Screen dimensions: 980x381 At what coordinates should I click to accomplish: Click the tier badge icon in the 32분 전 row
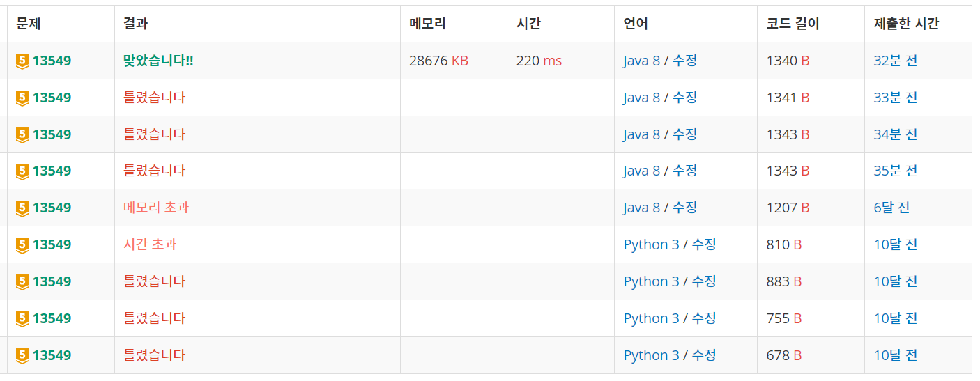(x=22, y=61)
